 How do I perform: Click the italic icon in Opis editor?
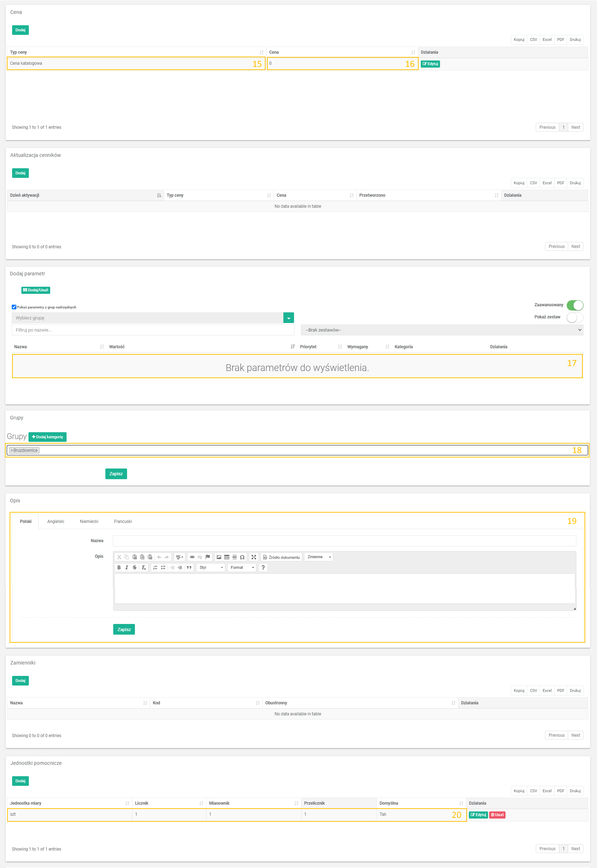coord(127,567)
